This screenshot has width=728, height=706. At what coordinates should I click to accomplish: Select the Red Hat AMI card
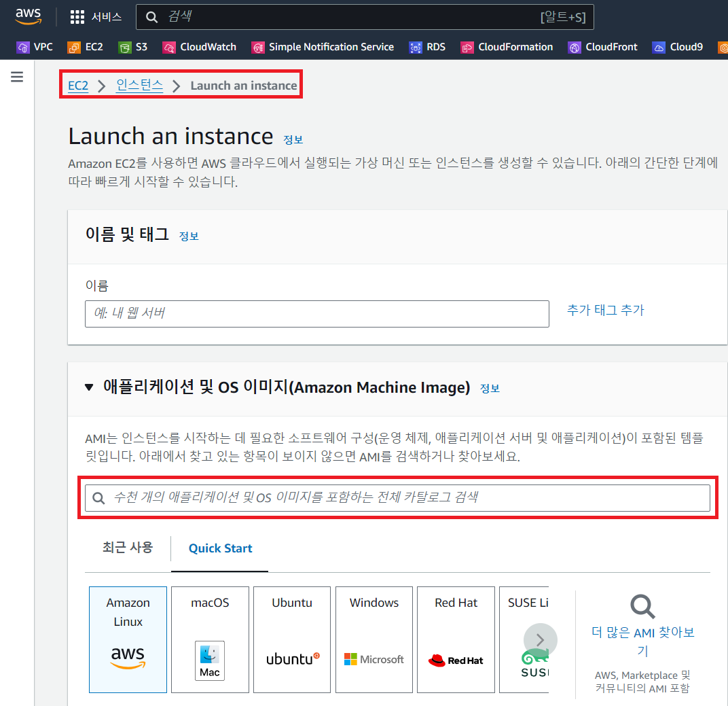(456, 639)
